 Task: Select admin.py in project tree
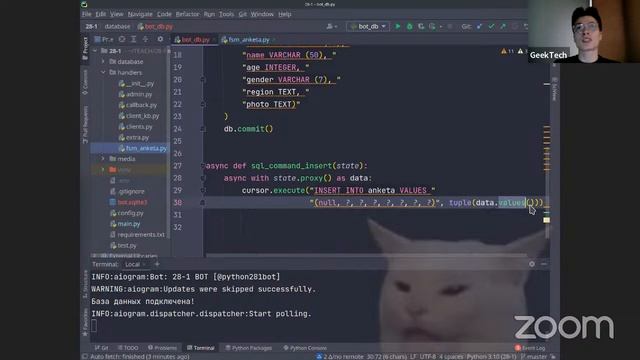tap(135, 94)
